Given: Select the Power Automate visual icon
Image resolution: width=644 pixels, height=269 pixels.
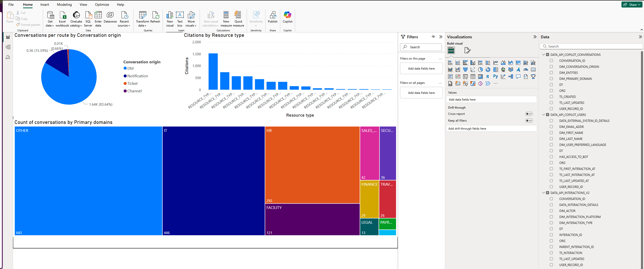Looking at the screenshot, I should [488, 84].
